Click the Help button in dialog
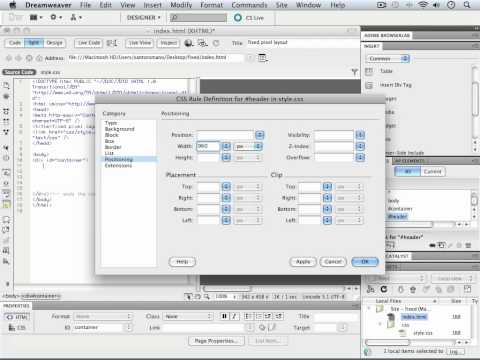480x360 pixels. pos(182,262)
